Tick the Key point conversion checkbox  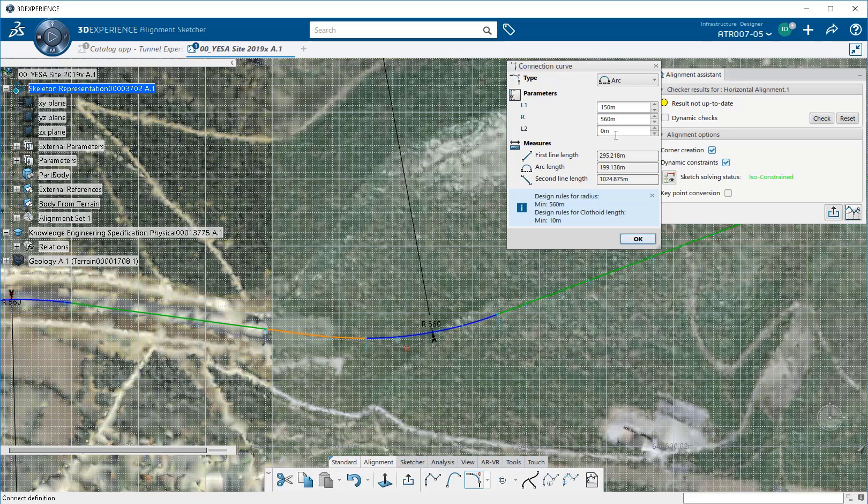tap(728, 193)
